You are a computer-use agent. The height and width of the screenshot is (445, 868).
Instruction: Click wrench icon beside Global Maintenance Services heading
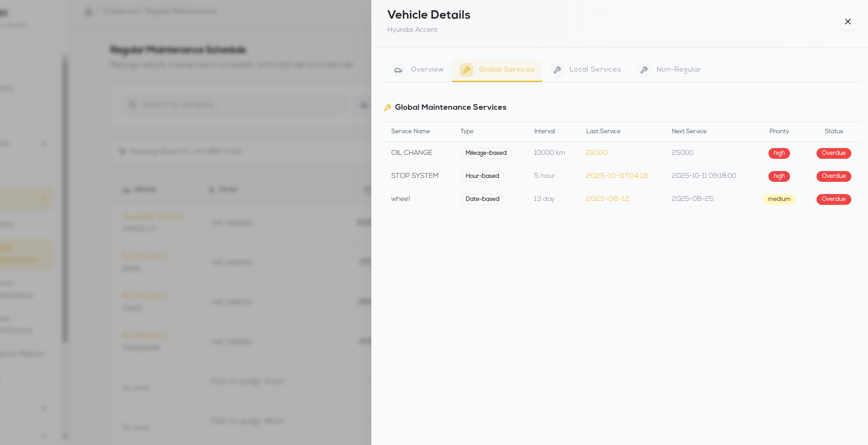pos(387,107)
